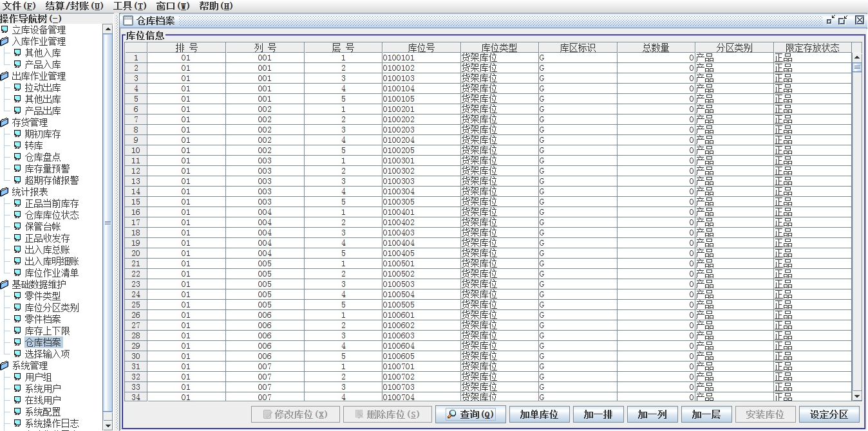Select table row with 库位号 0100305

[x=421, y=202]
